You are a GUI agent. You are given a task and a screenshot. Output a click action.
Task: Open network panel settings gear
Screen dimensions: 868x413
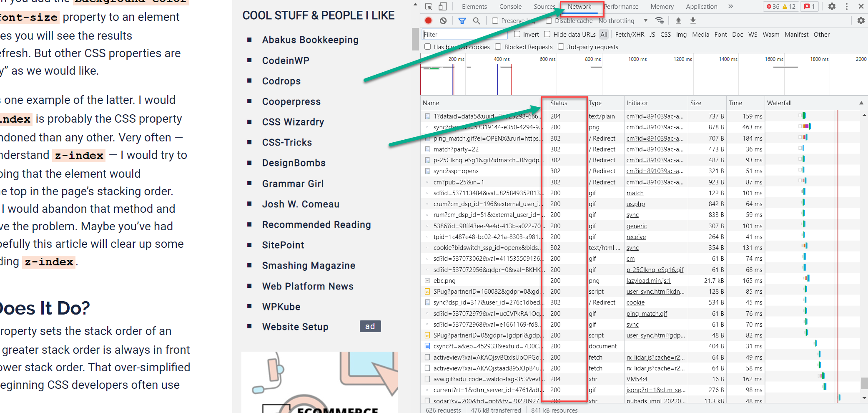pyautogui.click(x=861, y=20)
